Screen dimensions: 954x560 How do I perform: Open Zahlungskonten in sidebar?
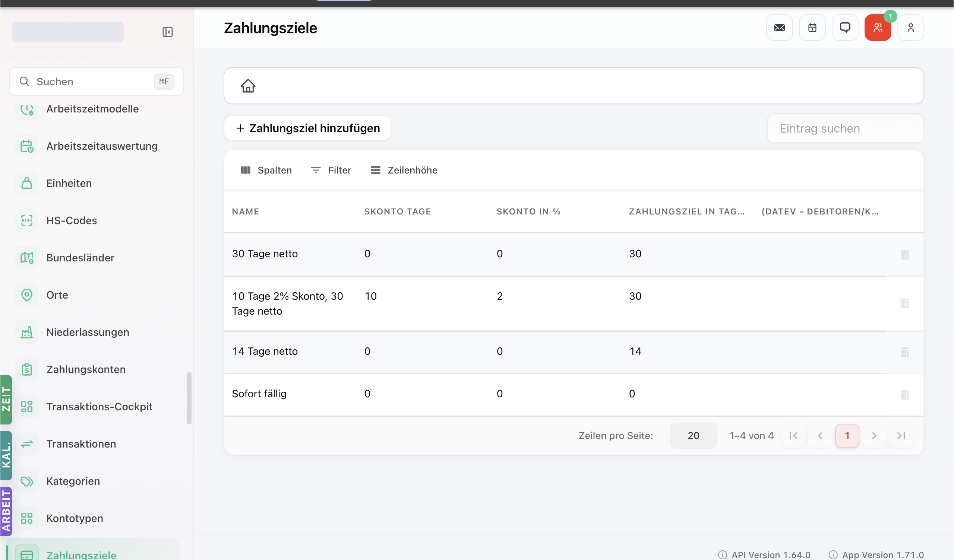[x=86, y=370]
